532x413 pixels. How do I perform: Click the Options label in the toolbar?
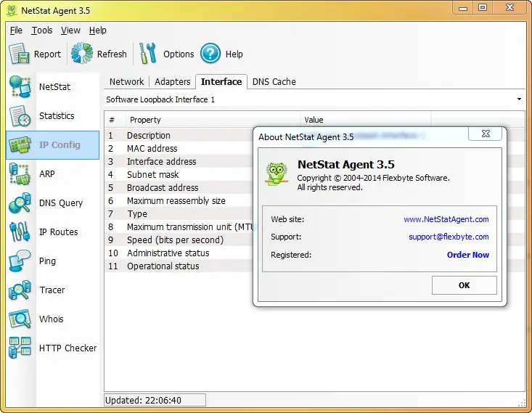click(179, 54)
